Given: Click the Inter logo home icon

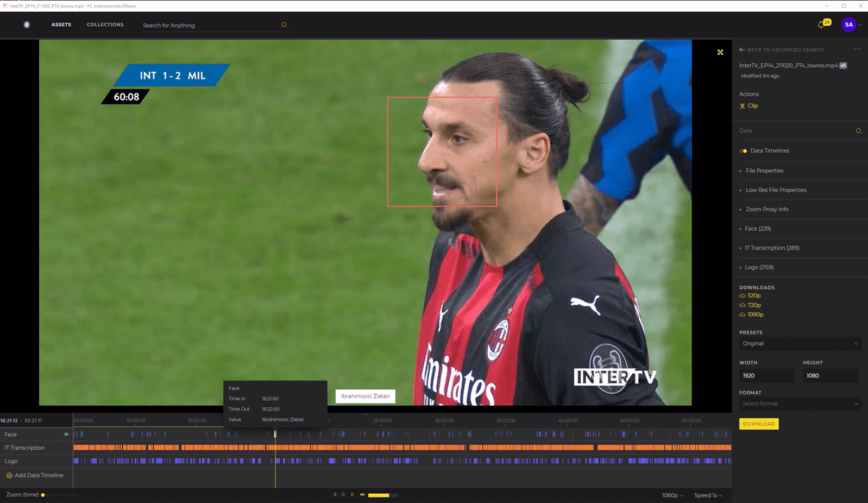Looking at the screenshot, I should click(27, 24).
